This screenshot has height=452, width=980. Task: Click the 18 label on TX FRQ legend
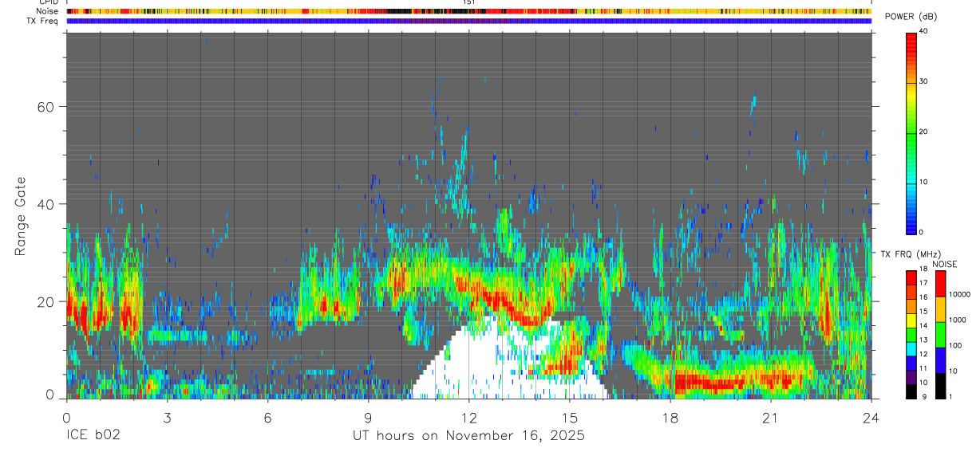[923, 269]
